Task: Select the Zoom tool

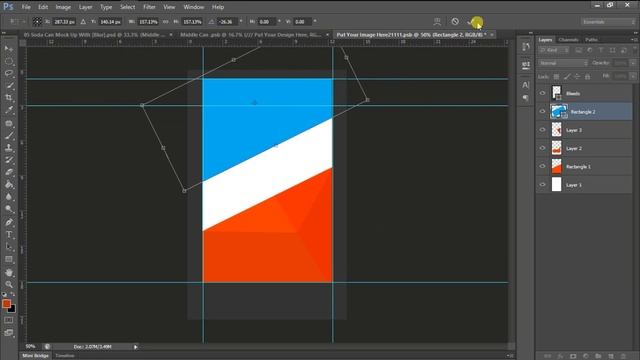Action: [x=9, y=284]
